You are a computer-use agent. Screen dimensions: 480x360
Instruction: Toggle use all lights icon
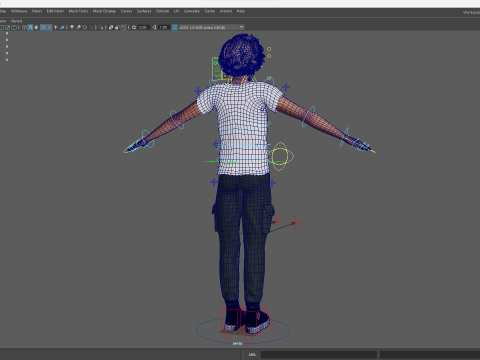(56, 27)
